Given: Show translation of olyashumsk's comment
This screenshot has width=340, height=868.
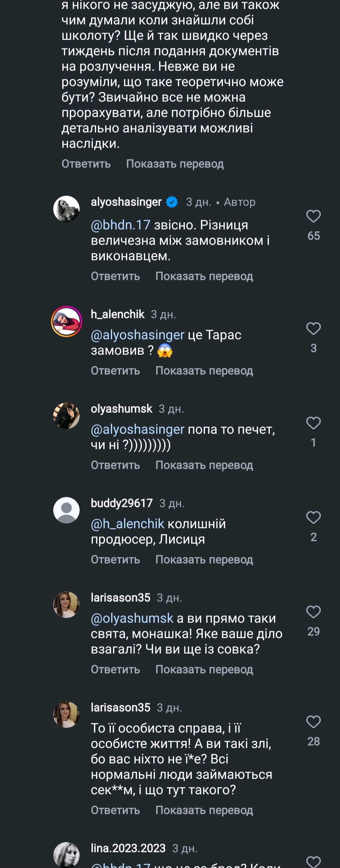Looking at the screenshot, I should pyautogui.click(x=204, y=465).
